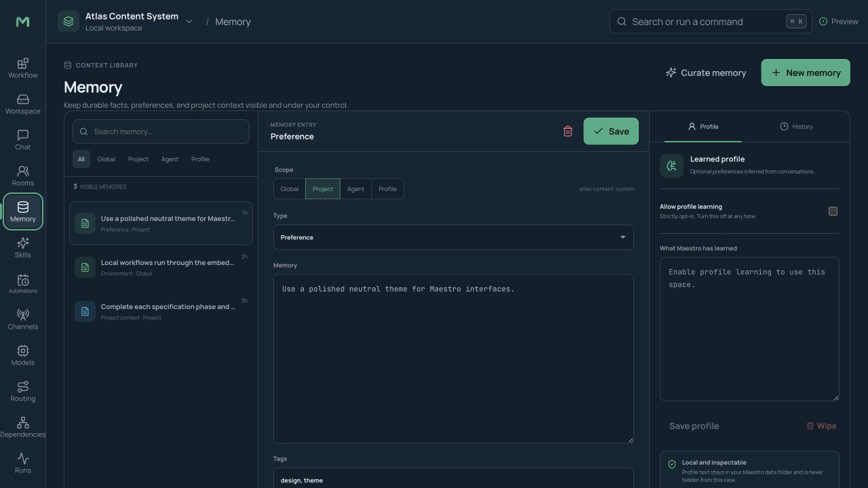Go to Chat in the sidebar
This screenshot has width=868, height=488.
pyautogui.click(x=22, y=140)
